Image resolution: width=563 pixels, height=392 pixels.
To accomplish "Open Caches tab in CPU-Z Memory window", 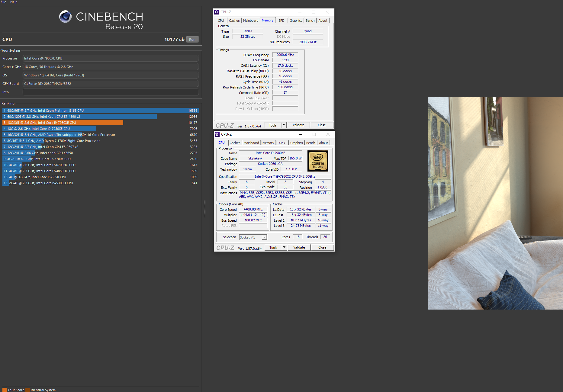I will pyautogui.click(x=234, y=21).
